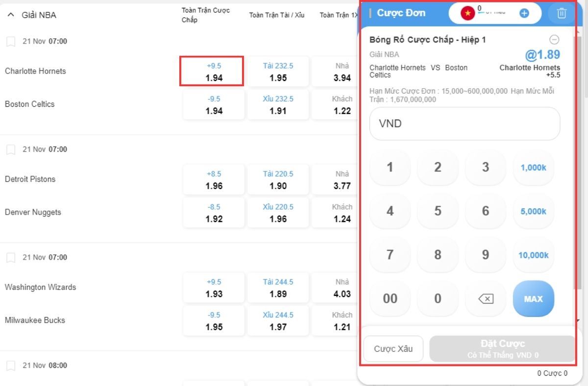Add 1,000k with the quick amount button

533,168
